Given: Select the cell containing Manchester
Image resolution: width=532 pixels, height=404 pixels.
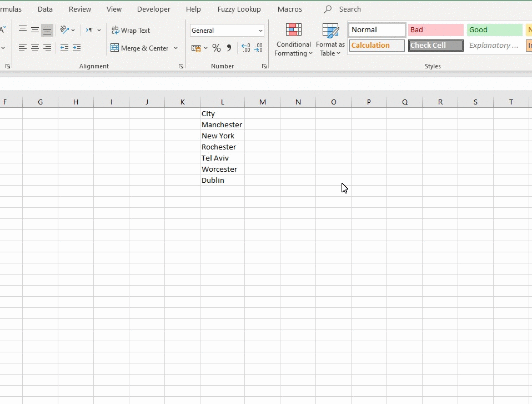Looking at the screenshot, I should (x=222, y=125).
